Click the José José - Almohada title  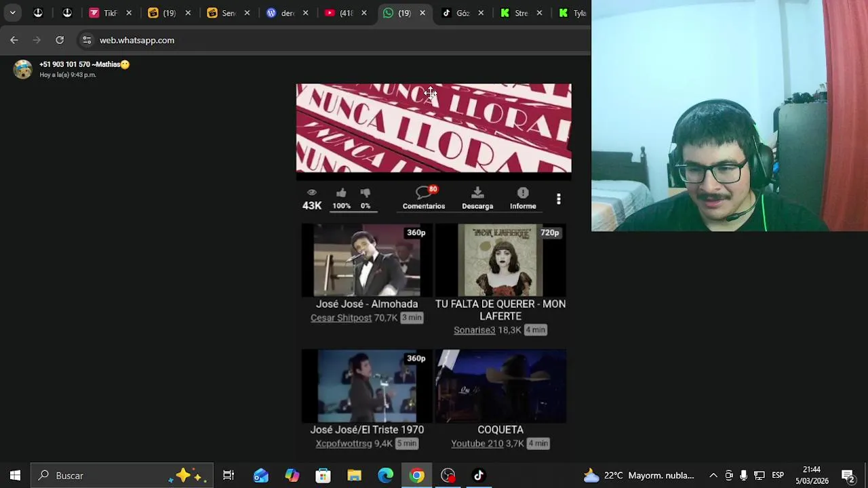point(367,304)
